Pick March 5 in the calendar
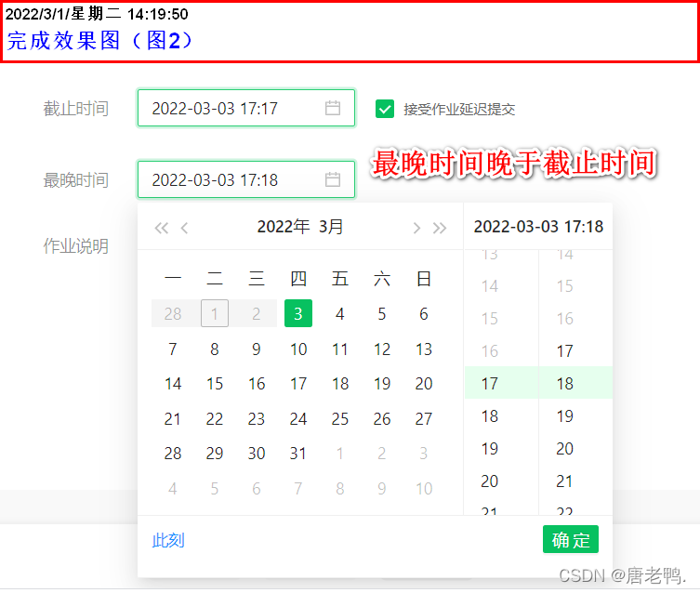The image size is (700, 593). pyautogui.click(x=382, y=313)
